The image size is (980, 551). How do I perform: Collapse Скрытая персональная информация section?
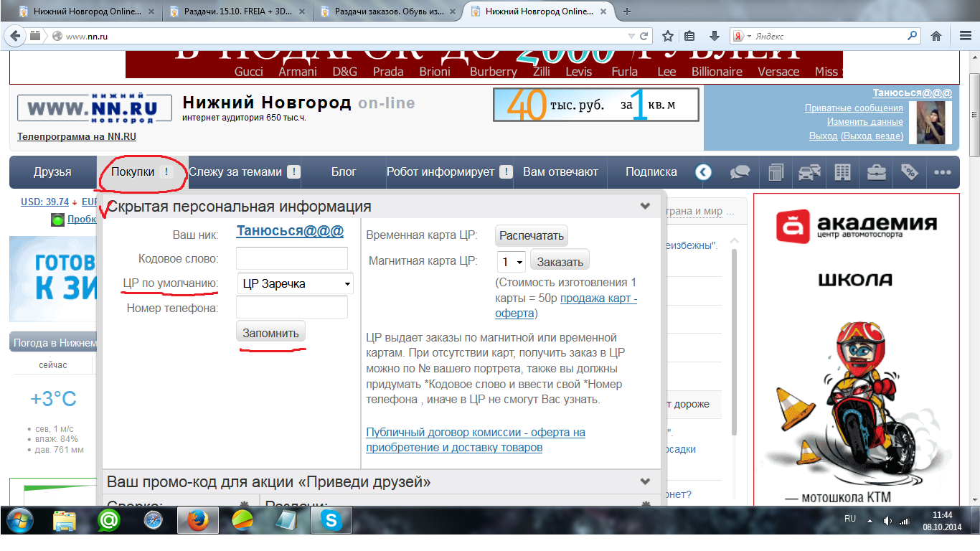click(x=645, y=207)
